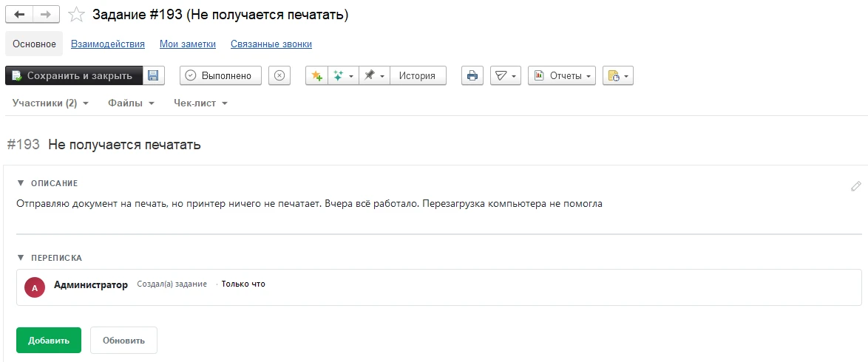Add task to favorites with the star icon

coord(76,15)
